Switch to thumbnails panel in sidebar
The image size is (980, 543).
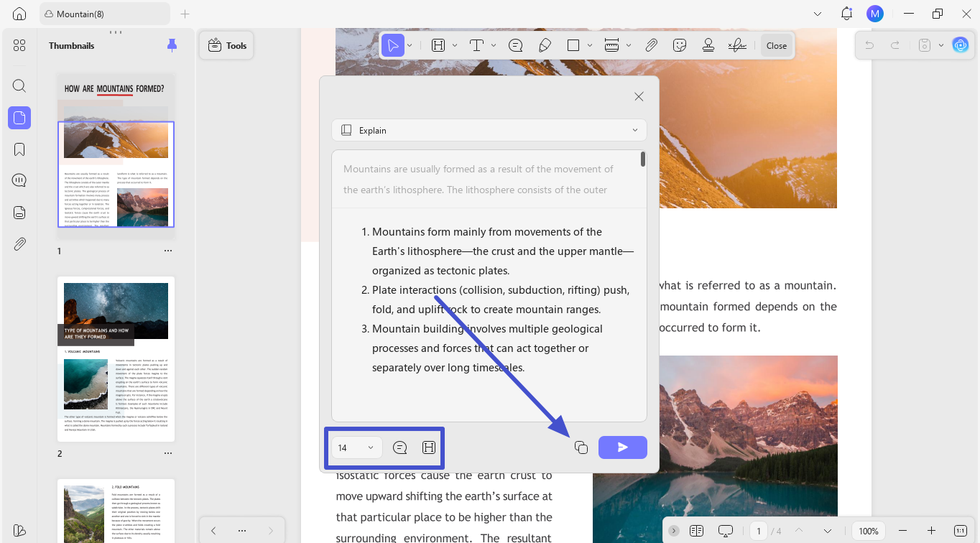point(19,117)
